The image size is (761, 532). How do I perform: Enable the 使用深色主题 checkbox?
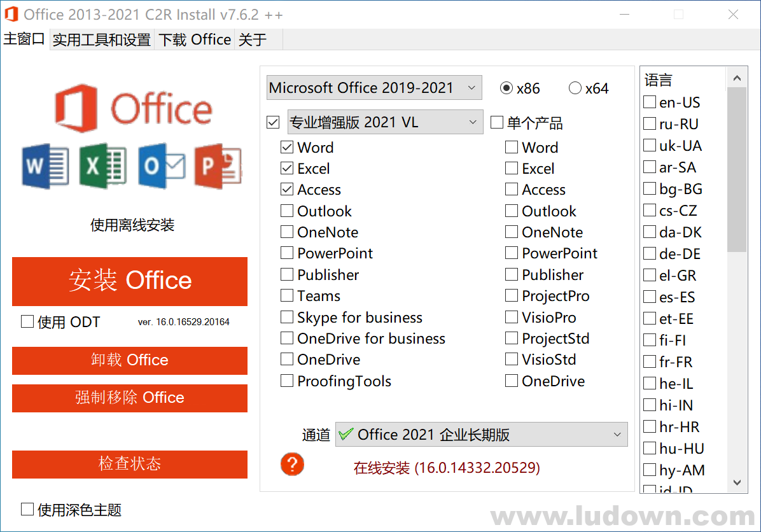pyautogui.click(x=27, y=508)
